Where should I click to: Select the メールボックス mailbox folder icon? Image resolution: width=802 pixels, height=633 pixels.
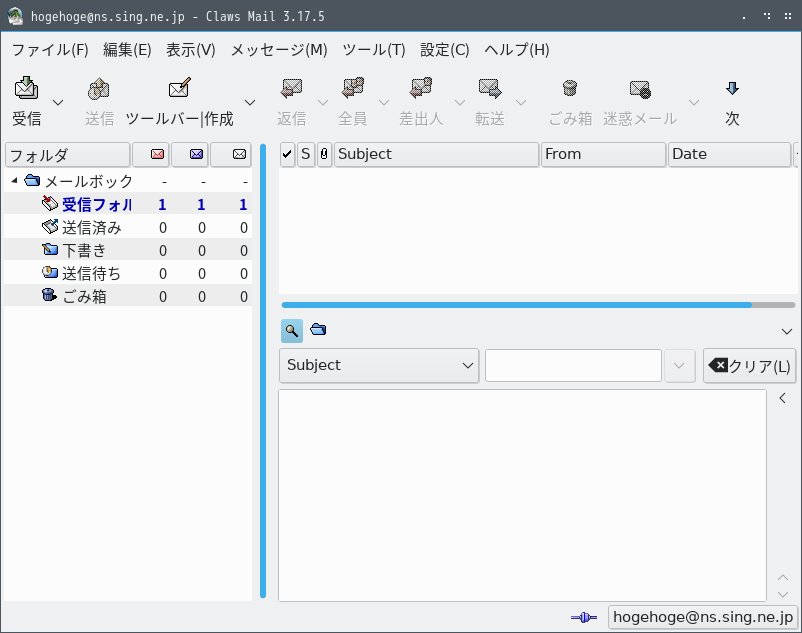pyautogui.click(x=32, y=180)
